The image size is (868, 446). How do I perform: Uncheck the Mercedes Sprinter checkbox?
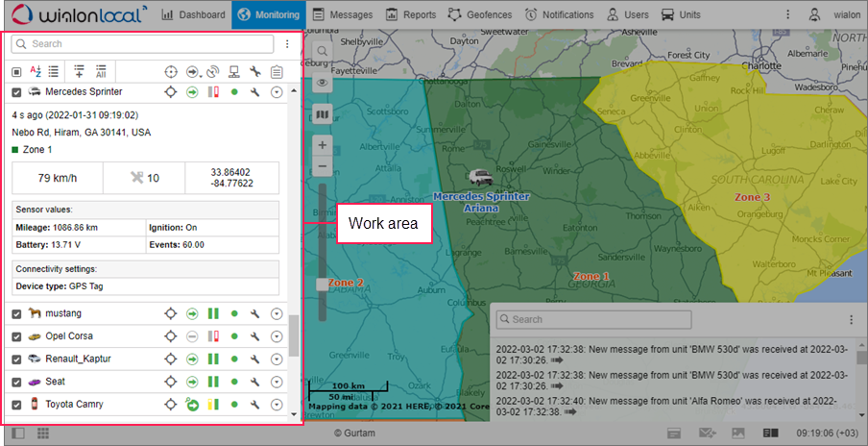(x=16, y=92)
